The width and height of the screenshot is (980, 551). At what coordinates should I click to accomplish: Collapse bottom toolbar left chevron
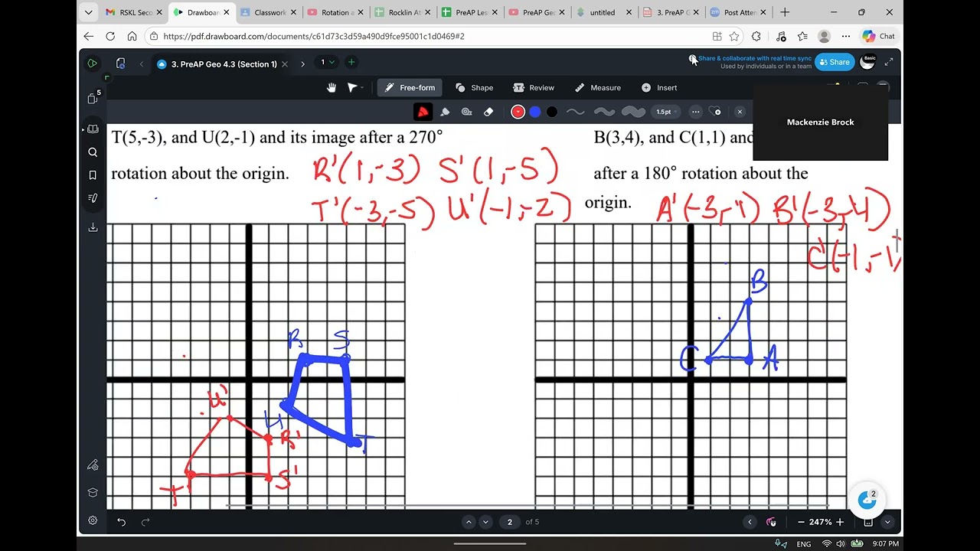[x=750, y=522]
